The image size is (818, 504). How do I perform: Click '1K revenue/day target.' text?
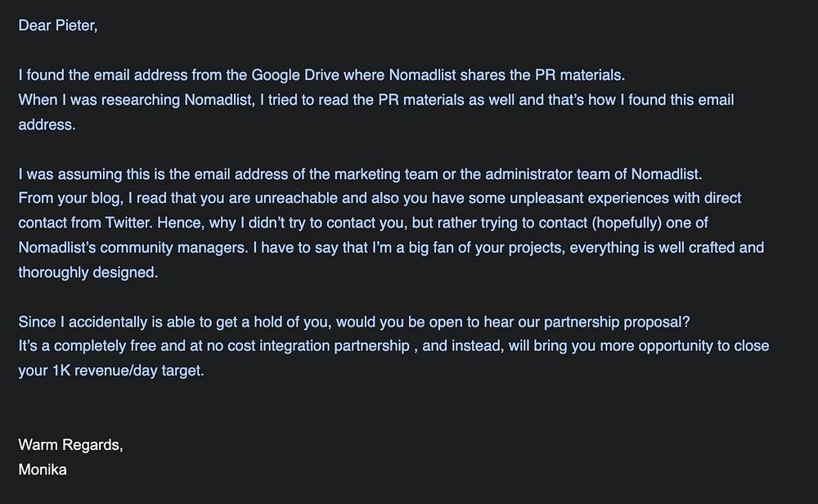point(128,371)
